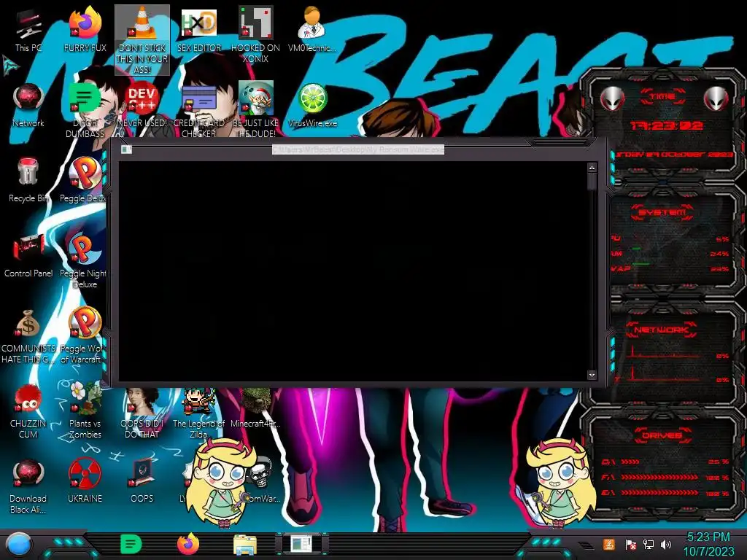The image size is (747, 560).
Task: Open the COMMUNISTS HATE THIS money bag icon
Action: pyautogui.click(x=28, y=335)
